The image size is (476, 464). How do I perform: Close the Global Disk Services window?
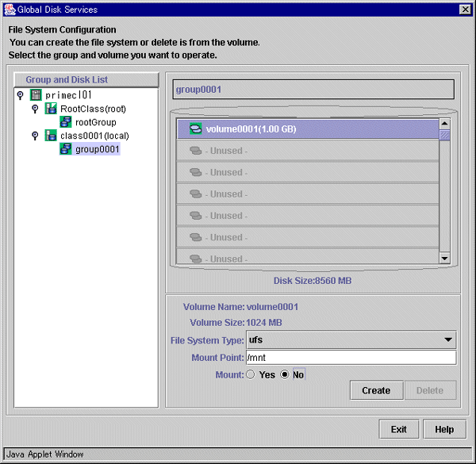click(465, 10)
